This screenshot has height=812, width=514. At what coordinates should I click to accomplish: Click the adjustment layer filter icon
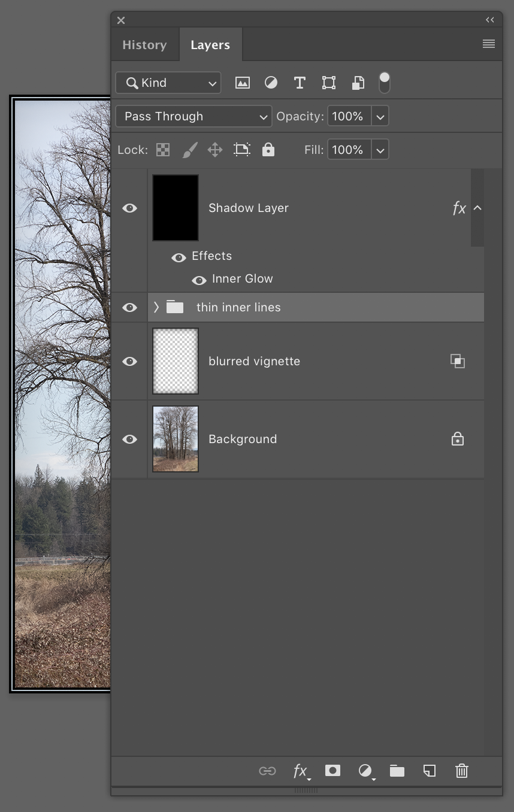coord(271,83)
